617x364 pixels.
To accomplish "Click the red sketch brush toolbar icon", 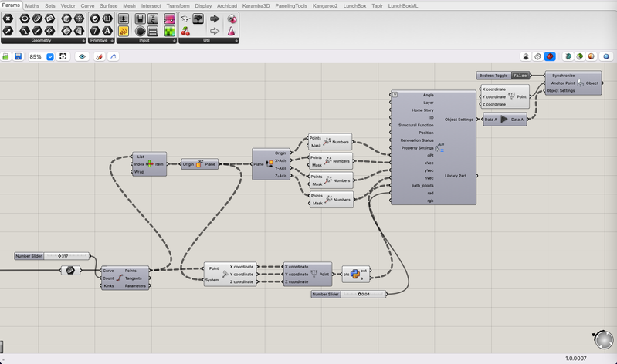I will coord(100,57).
